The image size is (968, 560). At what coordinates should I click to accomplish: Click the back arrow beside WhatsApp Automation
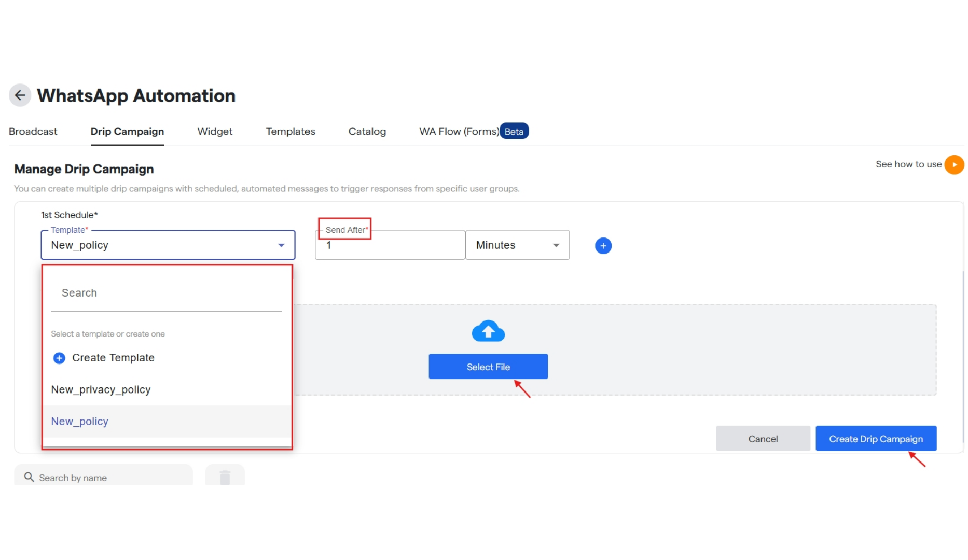(x=20, y=95)
